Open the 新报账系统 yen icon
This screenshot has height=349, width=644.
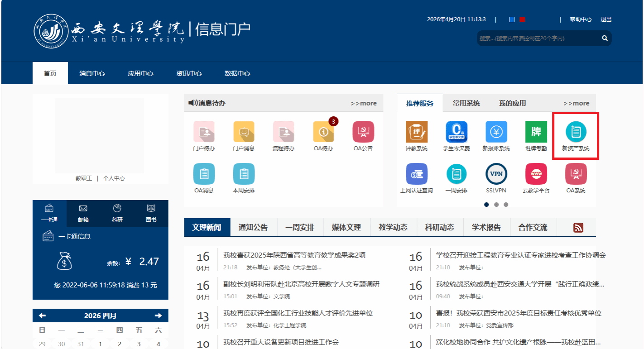click(x=496, y=132)
